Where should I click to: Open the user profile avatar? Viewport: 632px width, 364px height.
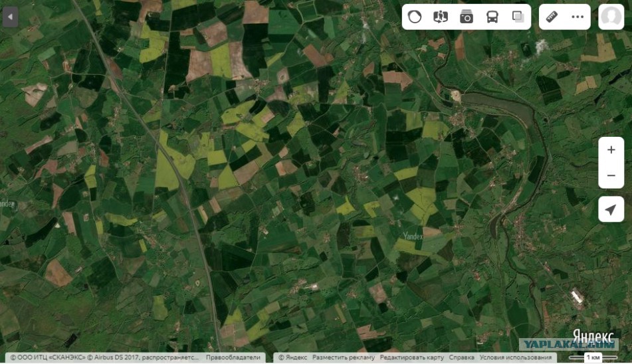611,17
